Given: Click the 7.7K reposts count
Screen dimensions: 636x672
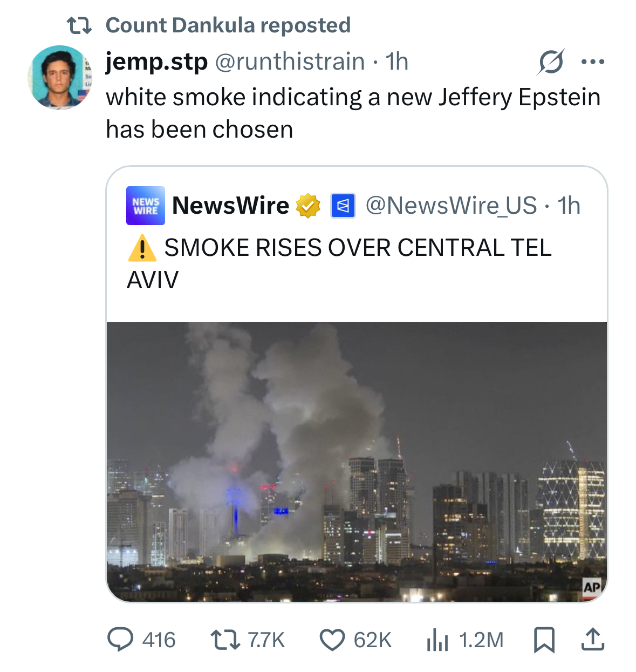Looking at the screenshot, I should click(266, 640).
